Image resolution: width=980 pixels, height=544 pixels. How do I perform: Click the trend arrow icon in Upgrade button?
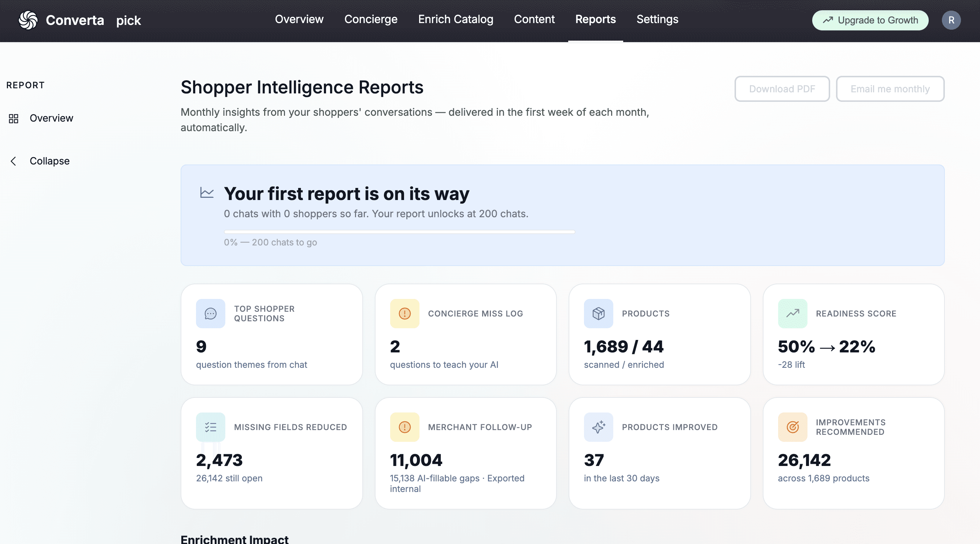coord(828,20)
